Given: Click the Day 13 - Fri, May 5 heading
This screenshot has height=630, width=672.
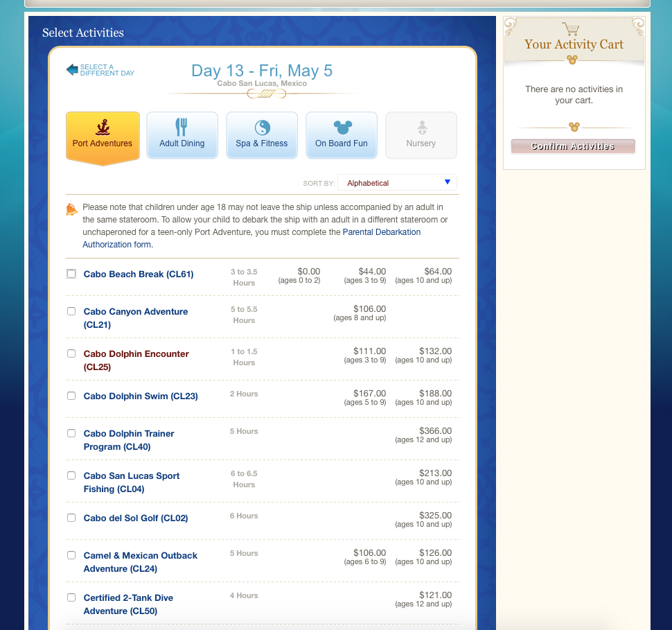Looking at the screenshot, I should tap(262, 70).
